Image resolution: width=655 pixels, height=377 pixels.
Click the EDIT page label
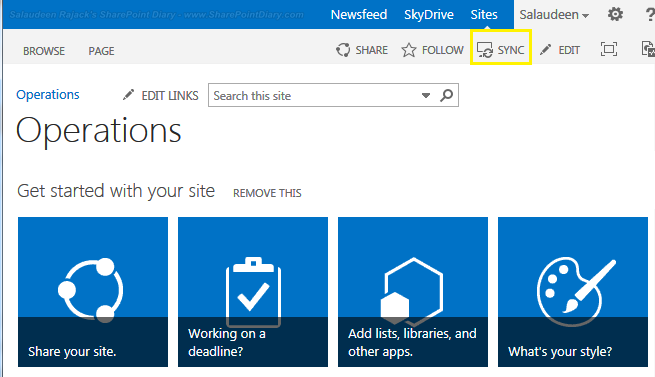pos(569,50)
